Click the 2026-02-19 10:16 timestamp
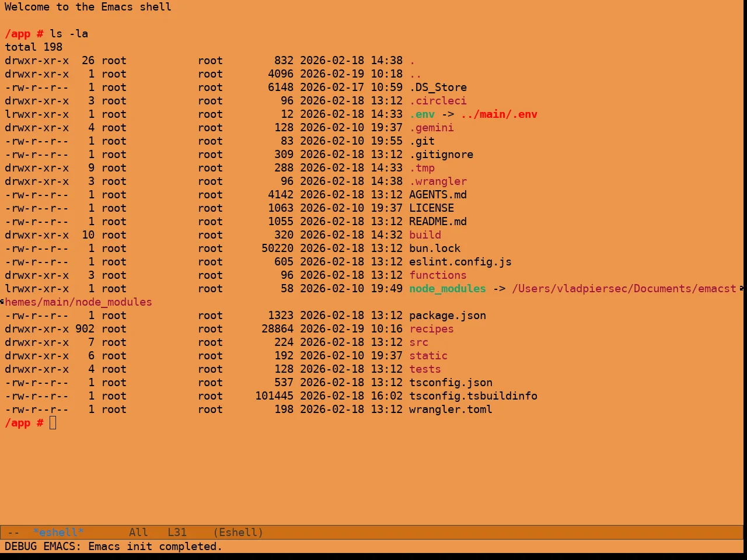 [x=351, y=329]
